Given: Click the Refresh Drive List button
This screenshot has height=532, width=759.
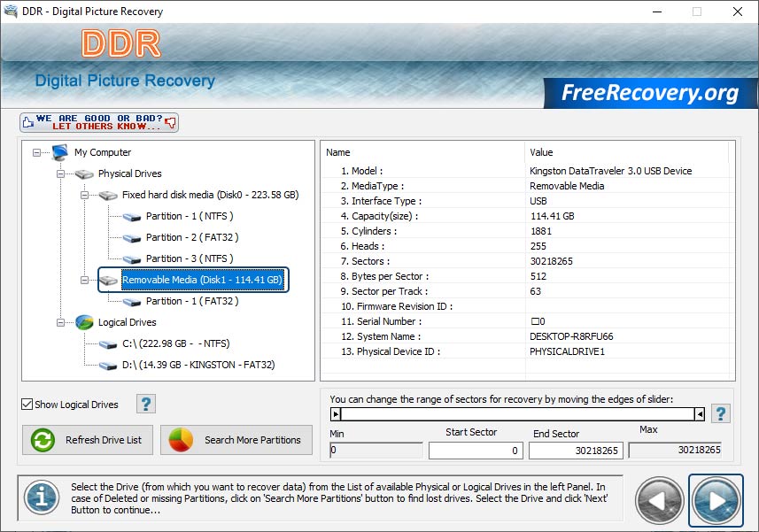Looking at the screenshot, I should coord(88,440).
